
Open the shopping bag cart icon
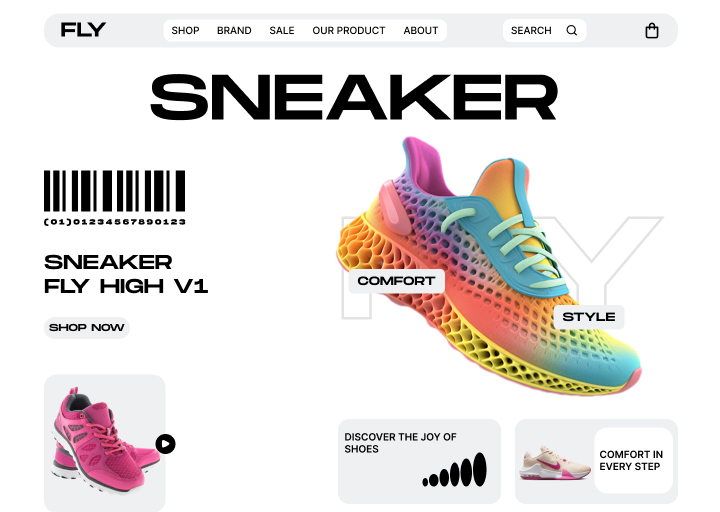point(652,31)
